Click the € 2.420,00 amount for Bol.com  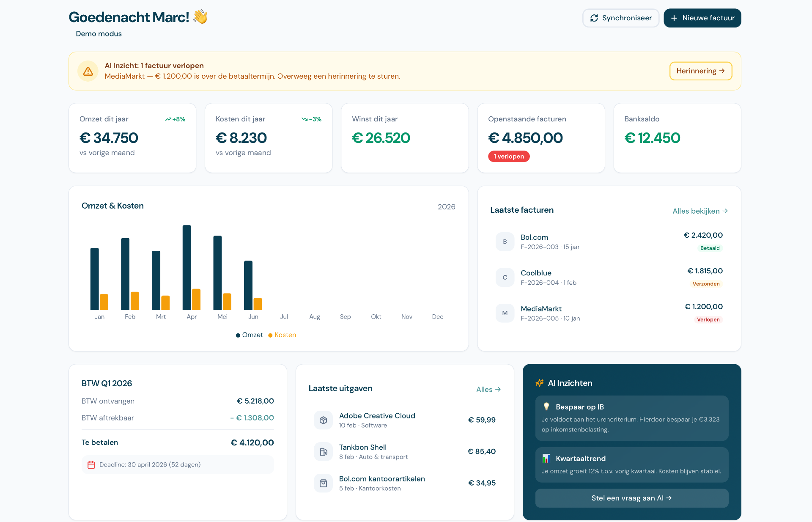point(703,235)
